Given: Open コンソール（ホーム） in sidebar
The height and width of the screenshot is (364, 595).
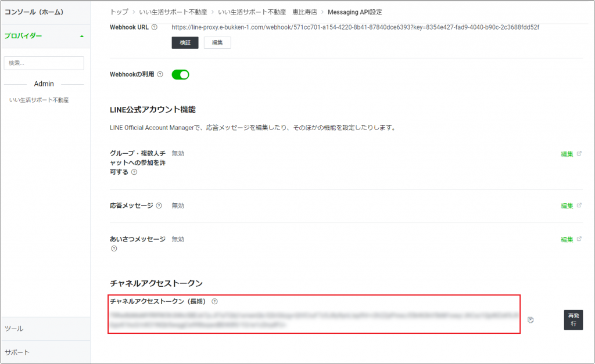Looking at the screenshot, I should coord(34,12).
